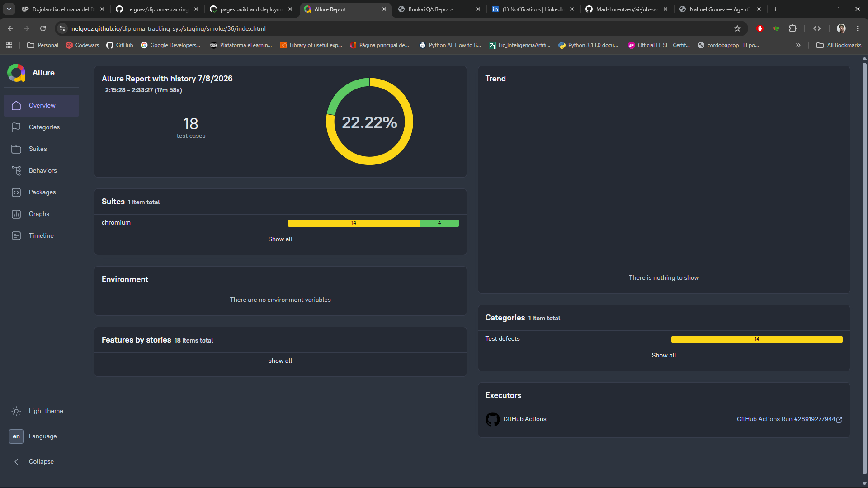Open the Categories sidebar icon

pyautogui.click(x=16, y=127)
